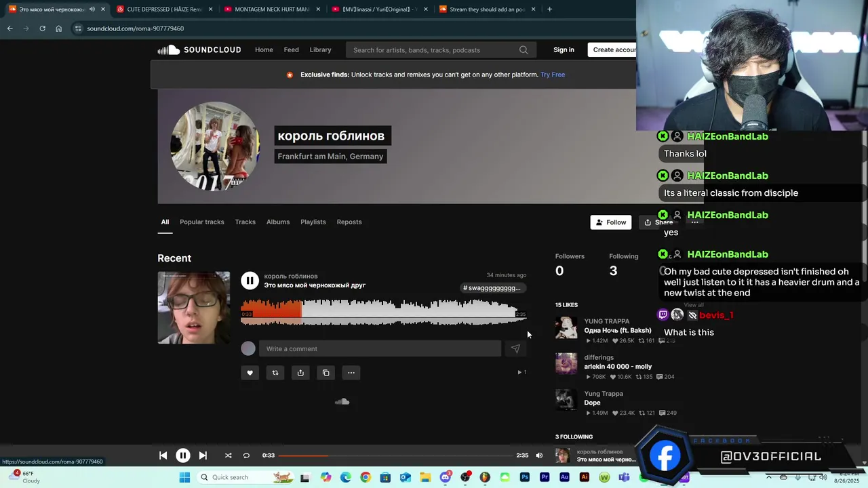868x488 pixels.
Task: Click the Create account button
Action: coord(612,49)
